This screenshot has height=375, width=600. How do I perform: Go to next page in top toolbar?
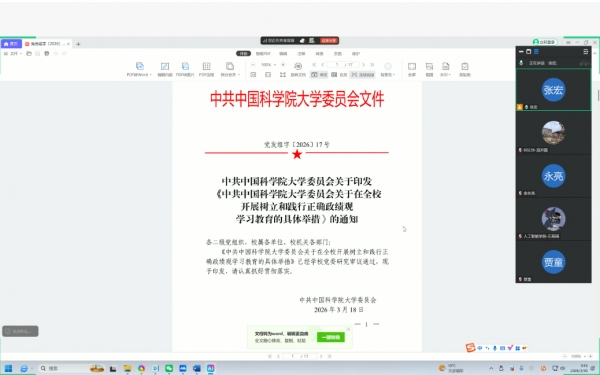(x=363, y=65)
